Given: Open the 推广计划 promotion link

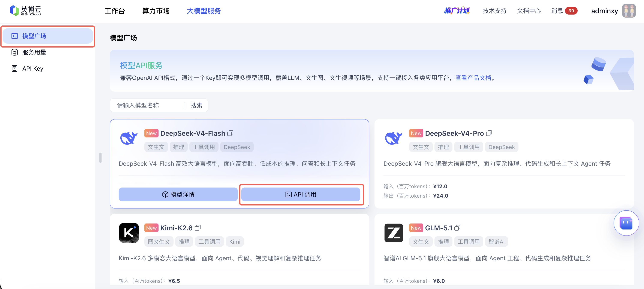Looking at the screenshot, I should 457,11.
